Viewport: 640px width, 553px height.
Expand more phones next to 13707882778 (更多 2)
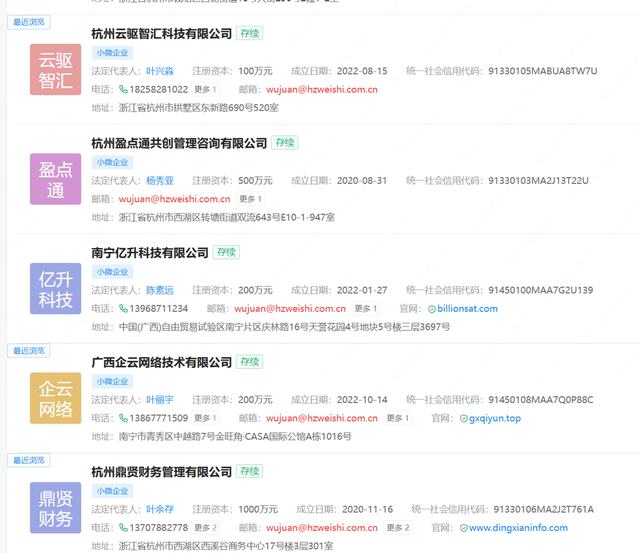point(205,528)
